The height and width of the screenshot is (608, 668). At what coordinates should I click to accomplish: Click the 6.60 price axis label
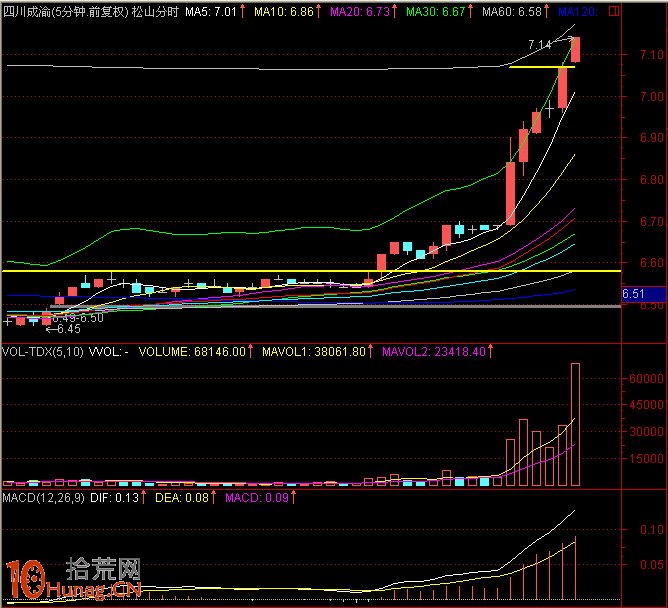click(652, 262)
